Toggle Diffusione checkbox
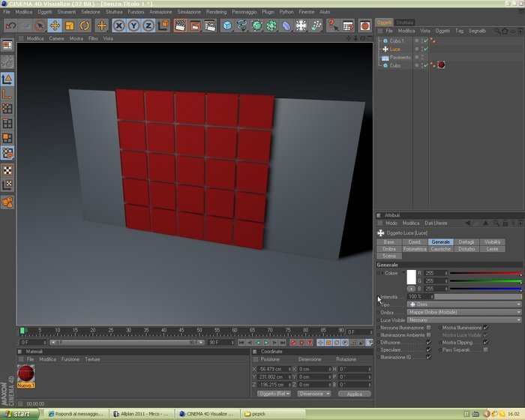Screen dimensions: 525x420 429,342
